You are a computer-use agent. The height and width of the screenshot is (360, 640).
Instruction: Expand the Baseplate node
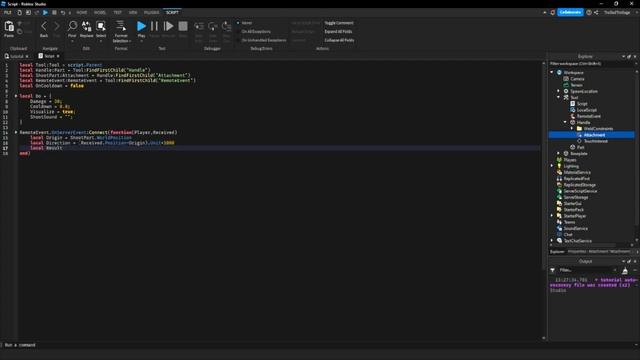(559, 153)
